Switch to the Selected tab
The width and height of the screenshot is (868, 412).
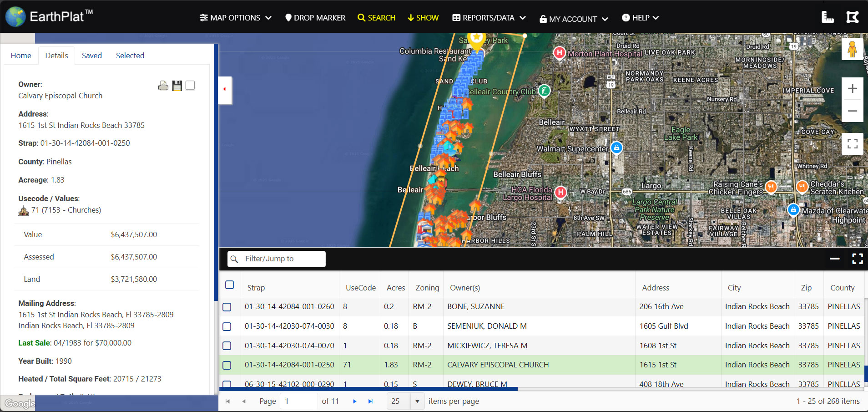pyautogui.click(x=130, y=56)
